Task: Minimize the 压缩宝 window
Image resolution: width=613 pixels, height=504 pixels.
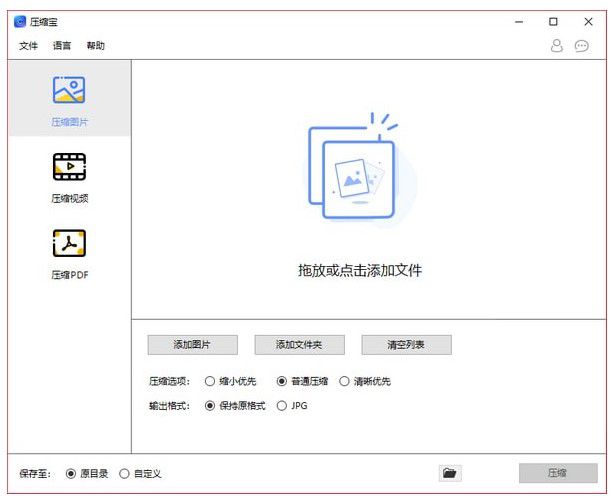Action: coord(519,22)
